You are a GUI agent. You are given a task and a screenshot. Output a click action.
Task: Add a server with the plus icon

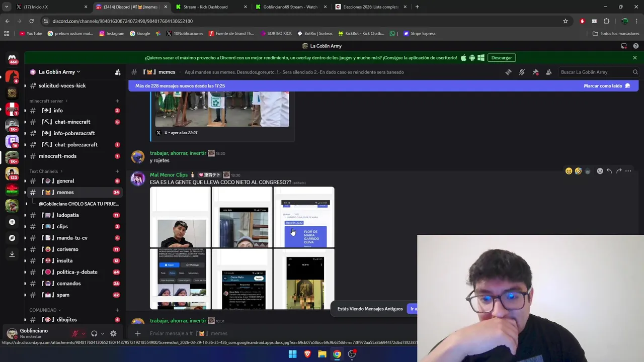click(12, 222)
